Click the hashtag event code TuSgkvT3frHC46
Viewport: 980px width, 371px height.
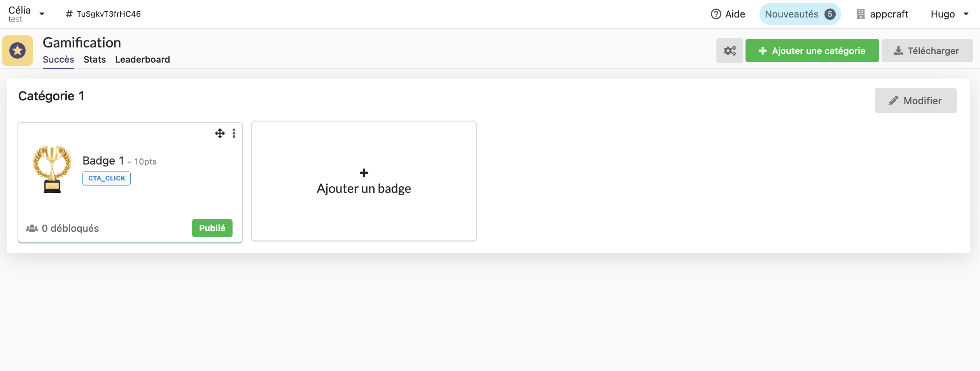pos(103,14)
